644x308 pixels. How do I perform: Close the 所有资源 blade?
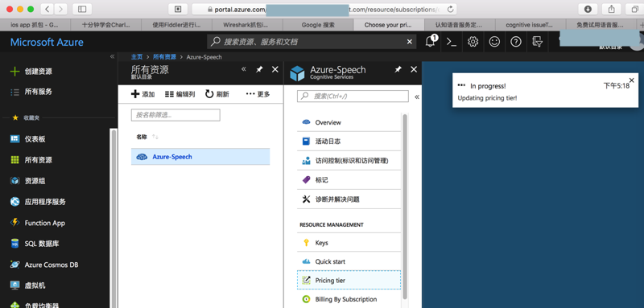point(275,69)
